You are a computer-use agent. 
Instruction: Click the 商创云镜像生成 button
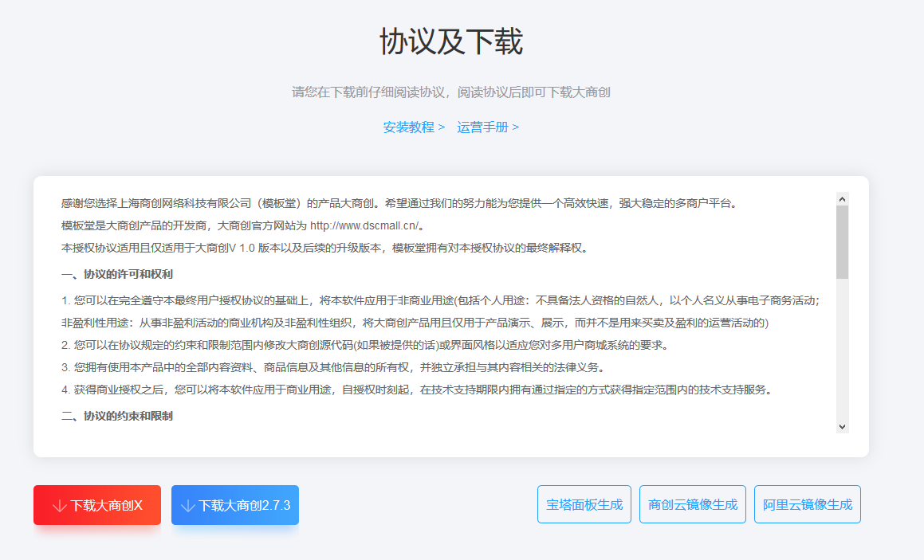(693, 504)
